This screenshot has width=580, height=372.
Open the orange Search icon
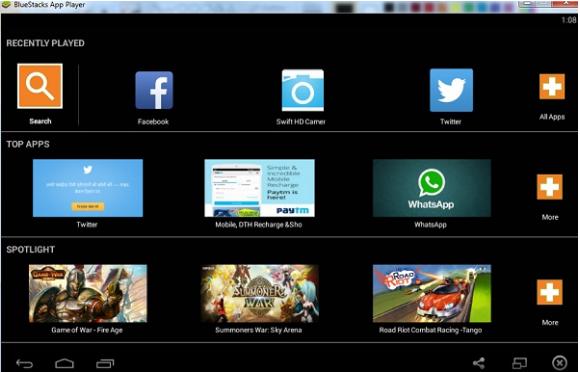(x=40, y=86)
